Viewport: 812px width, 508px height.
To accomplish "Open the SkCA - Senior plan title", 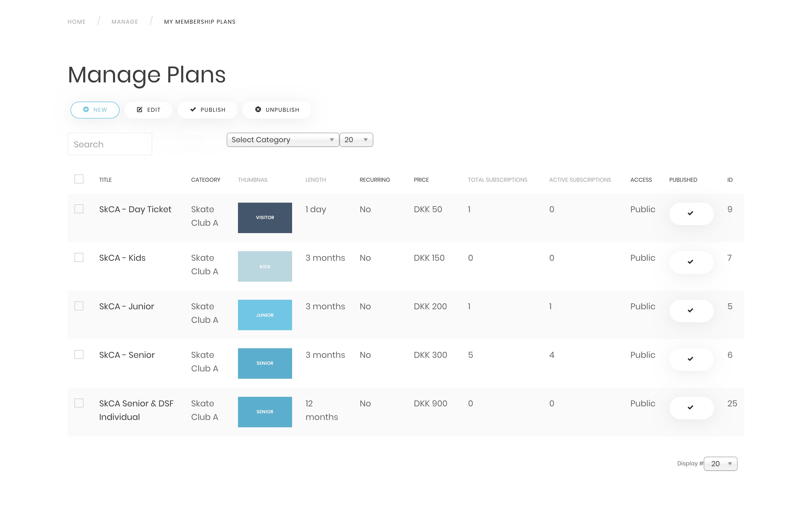I will [127, 355].
